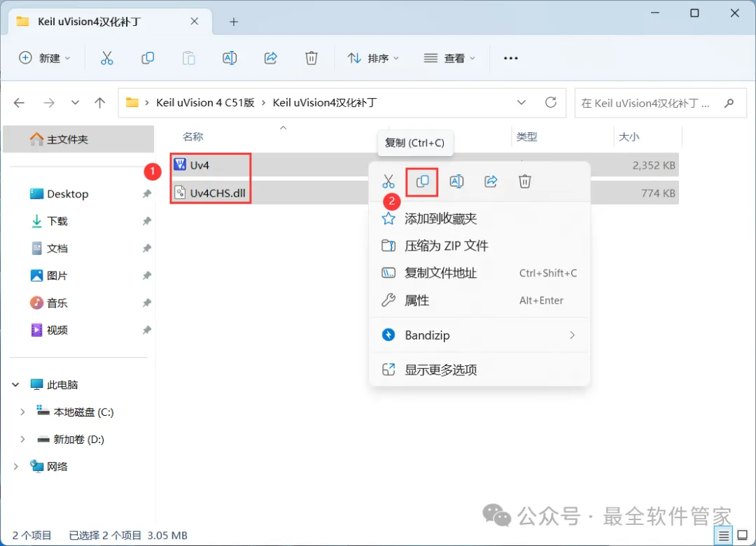Switch to large icons view status bar icon
The height and width of the screenshot is (546, 756).
click(743, 535)
